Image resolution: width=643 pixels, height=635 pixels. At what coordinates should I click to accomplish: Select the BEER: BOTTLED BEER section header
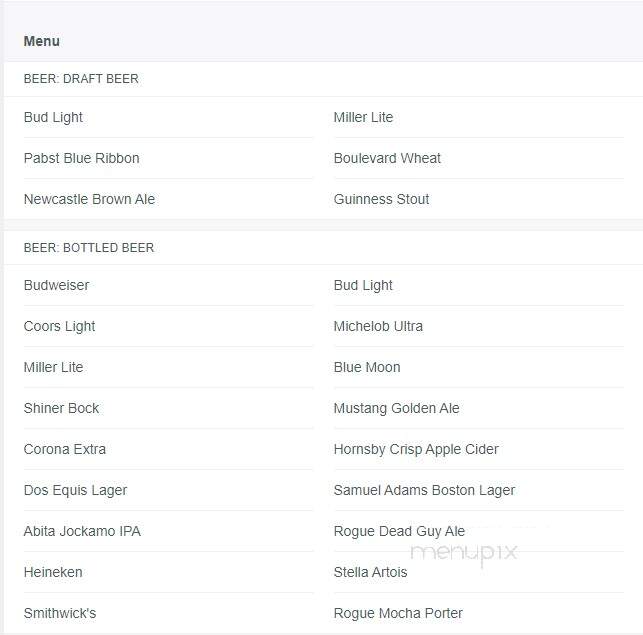point(89,248)
